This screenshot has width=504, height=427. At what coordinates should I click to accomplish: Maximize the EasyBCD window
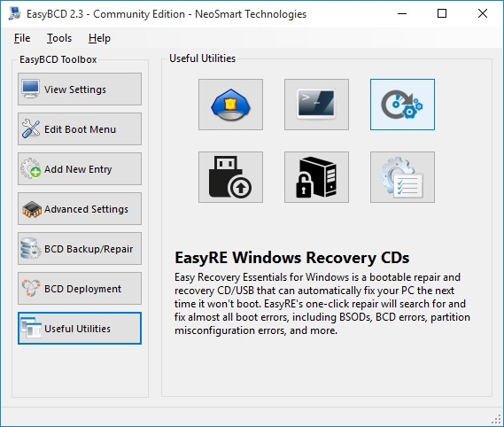[x=442, y=13]
